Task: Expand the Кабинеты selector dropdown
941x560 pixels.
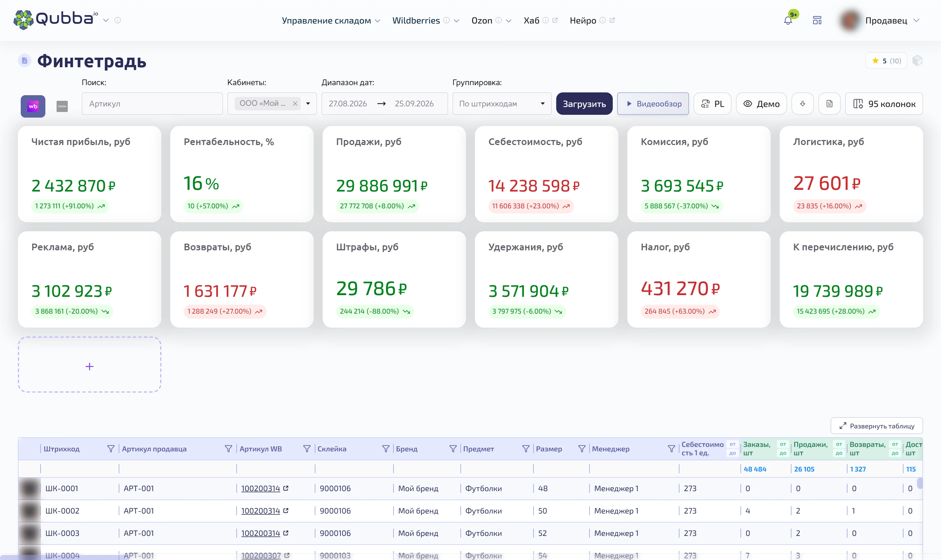Action: 308,103
